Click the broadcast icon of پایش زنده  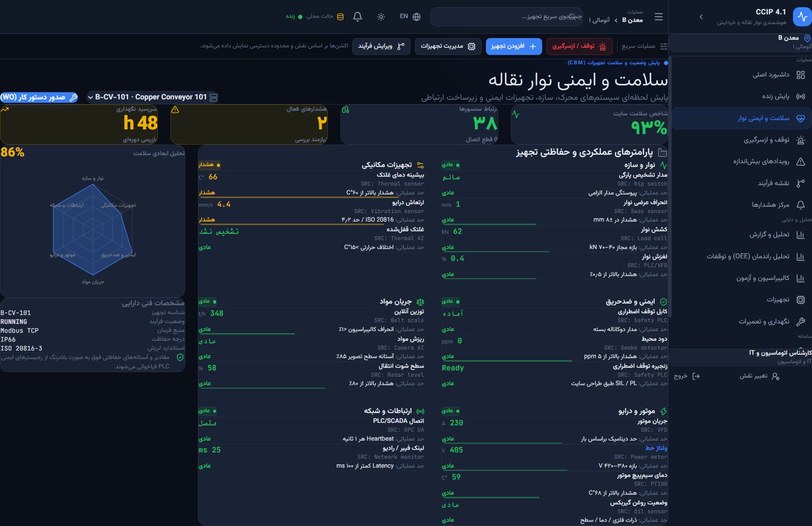(x=801, y=96)
